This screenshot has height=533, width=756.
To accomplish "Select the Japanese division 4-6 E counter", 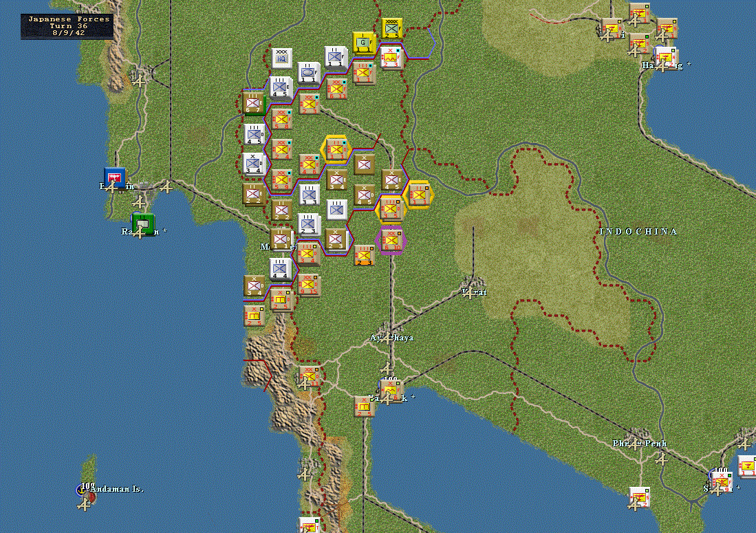I will pyautogui.click(x=309, y=164).
